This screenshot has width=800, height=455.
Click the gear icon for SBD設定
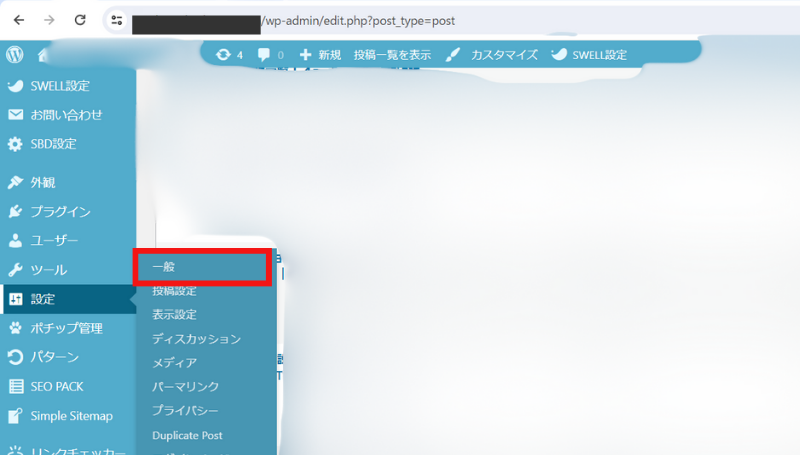click(x=15, y=144)
